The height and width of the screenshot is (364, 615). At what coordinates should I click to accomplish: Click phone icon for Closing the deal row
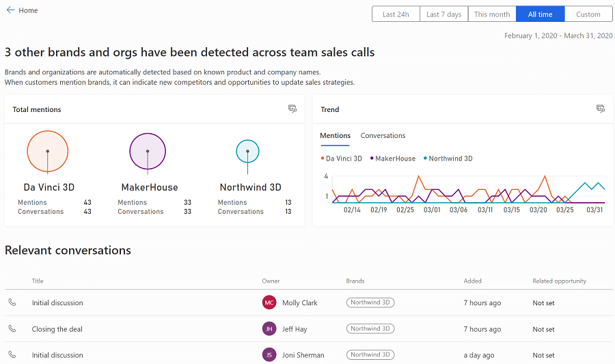[12, 328]
